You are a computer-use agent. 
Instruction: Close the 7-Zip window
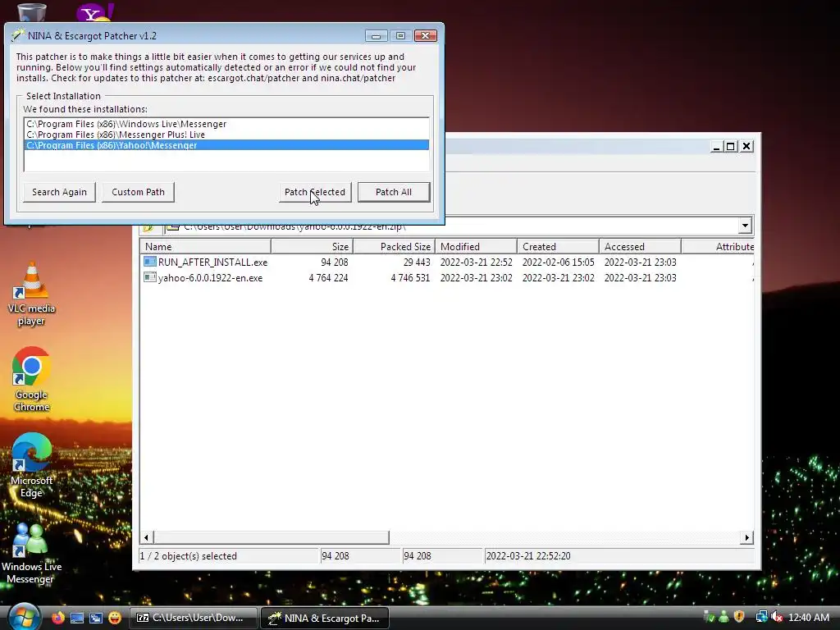[x=746, y=146]
